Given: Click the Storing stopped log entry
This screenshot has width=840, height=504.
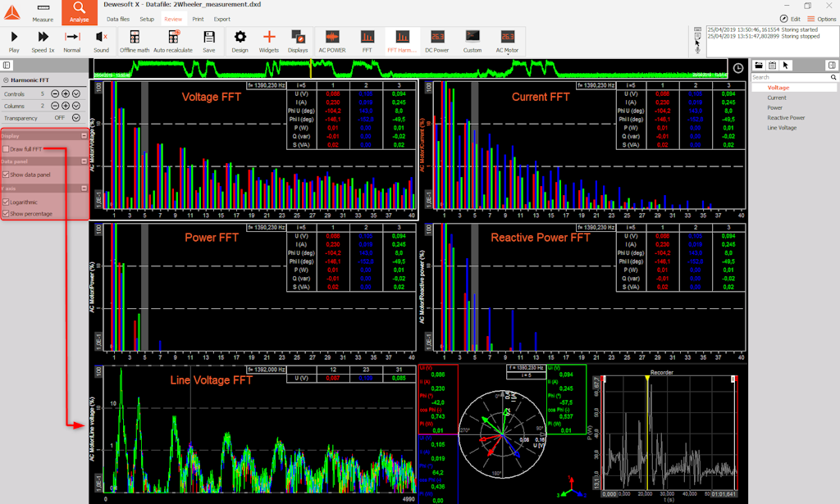Looking at the screenshot, I should coord(764,36).
